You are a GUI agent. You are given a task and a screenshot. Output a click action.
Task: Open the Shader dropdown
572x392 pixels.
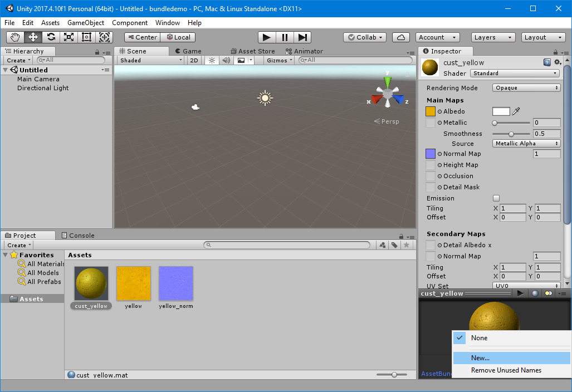click(515, 73)
